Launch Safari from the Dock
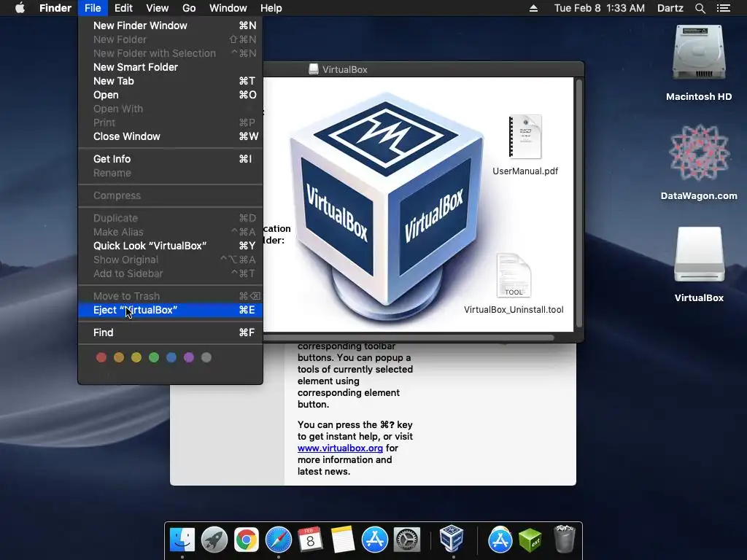Screen dimensions: 747x560 (278, 540)
